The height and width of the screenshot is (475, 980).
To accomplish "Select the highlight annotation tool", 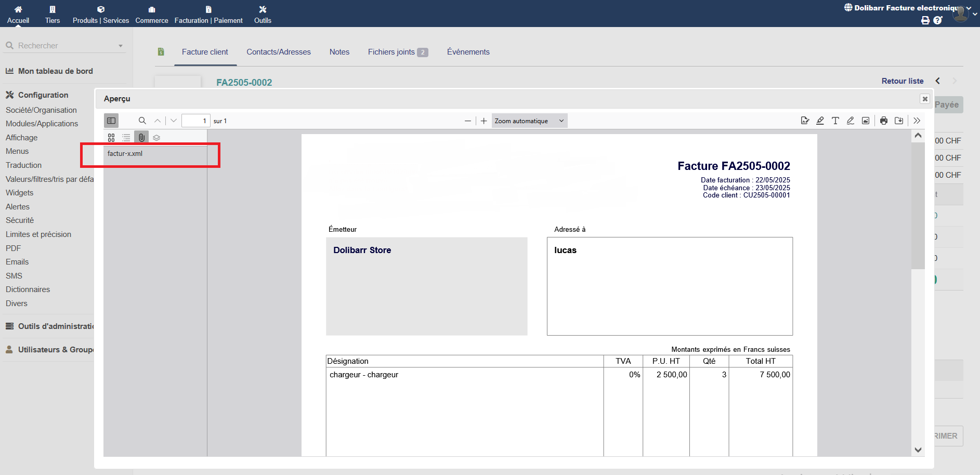I will [820, 121].
